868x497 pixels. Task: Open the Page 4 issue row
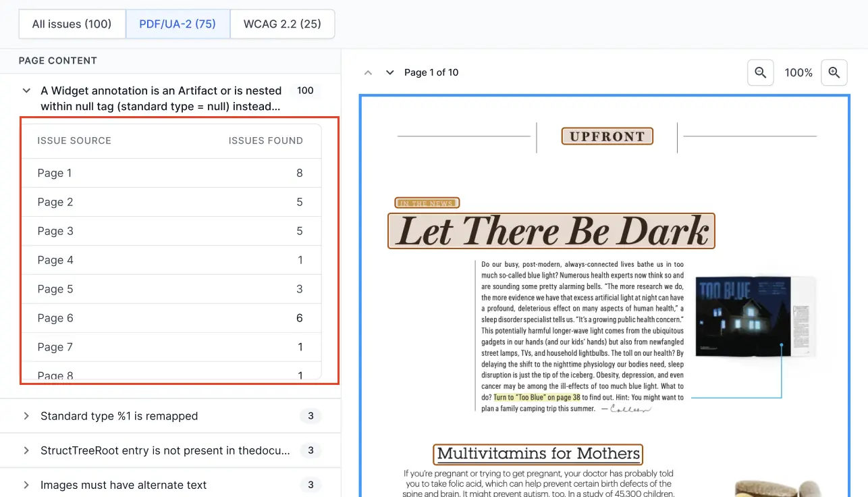coord(170,260)
